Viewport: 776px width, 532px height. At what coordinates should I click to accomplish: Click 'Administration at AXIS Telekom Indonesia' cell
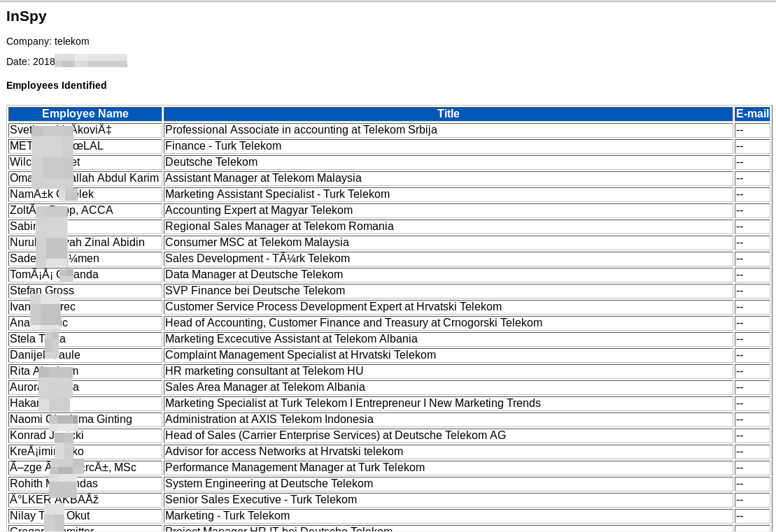coord(269,419)
